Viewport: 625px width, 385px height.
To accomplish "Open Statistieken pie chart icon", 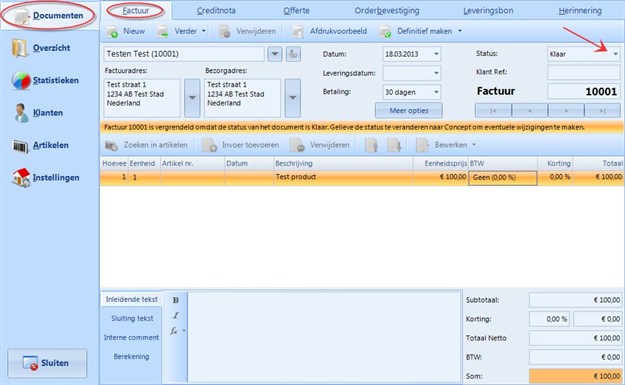I will 21,81.
